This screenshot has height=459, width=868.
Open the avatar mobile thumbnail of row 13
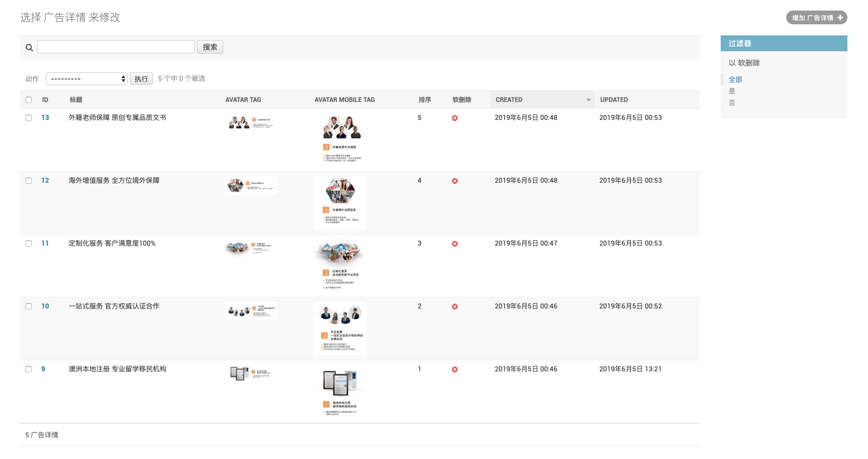coord(341,138)
